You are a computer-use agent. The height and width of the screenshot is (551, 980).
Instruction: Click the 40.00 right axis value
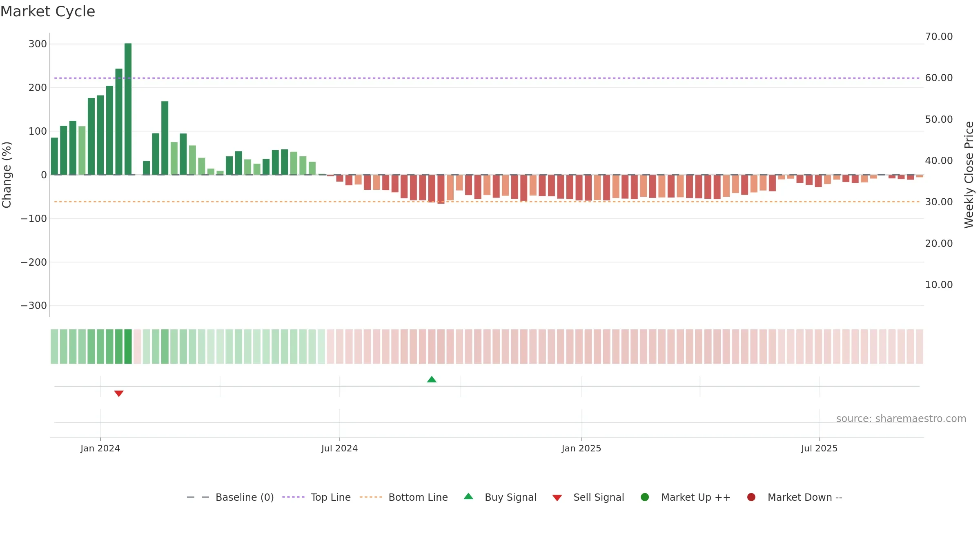939,161
